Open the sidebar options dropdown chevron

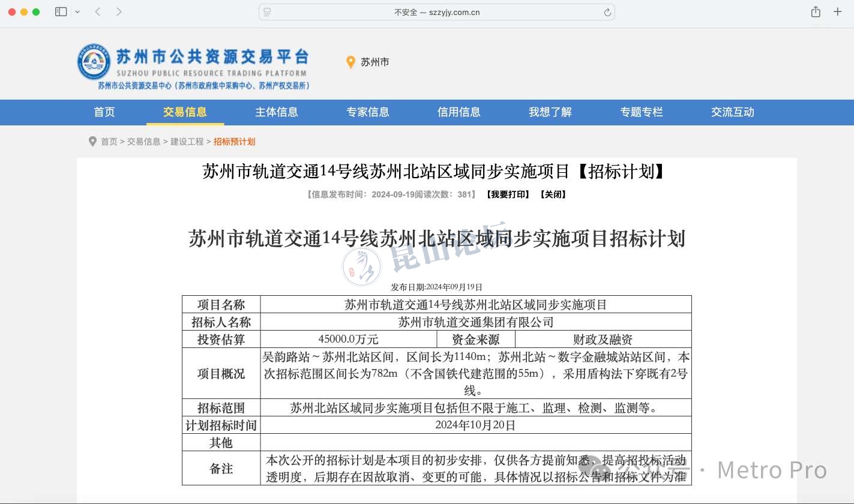click(77, 12)
